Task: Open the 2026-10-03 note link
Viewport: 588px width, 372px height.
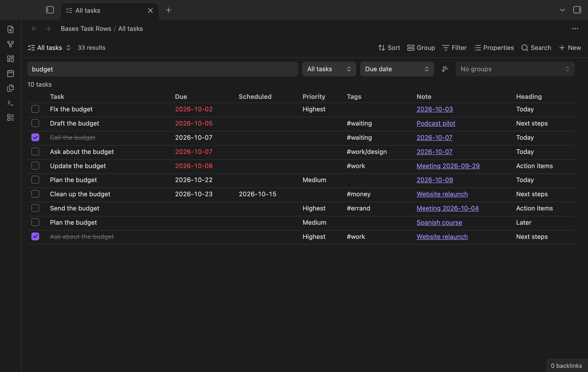Action: [x=435, y=109]
